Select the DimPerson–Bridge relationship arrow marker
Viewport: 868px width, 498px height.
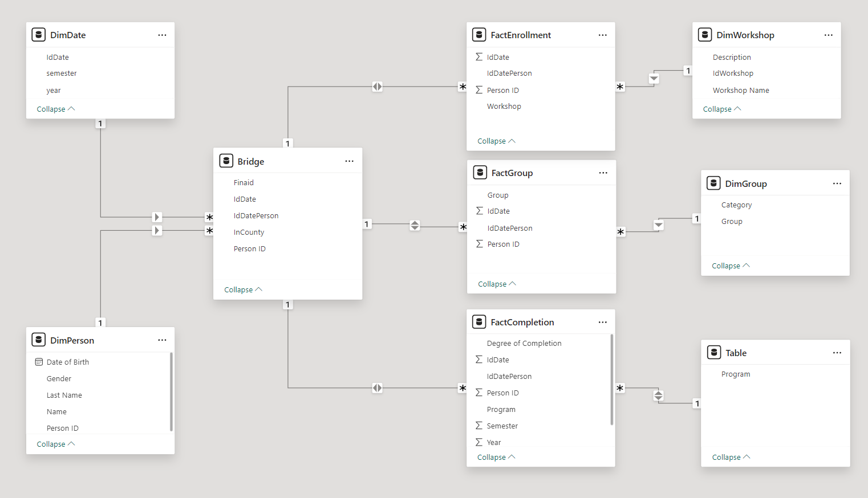[157, 231]
